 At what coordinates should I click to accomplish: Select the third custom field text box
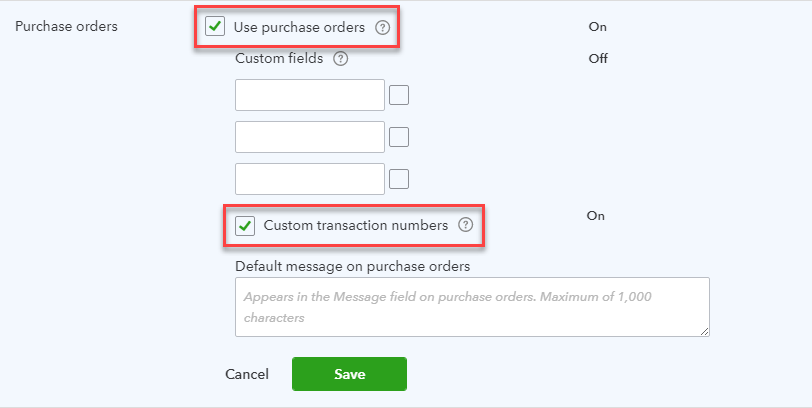point(310,179)
